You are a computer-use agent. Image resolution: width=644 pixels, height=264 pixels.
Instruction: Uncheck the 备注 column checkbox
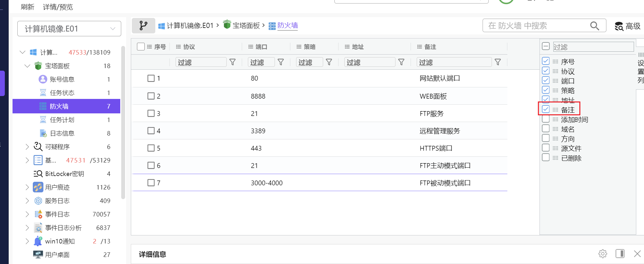546,109
